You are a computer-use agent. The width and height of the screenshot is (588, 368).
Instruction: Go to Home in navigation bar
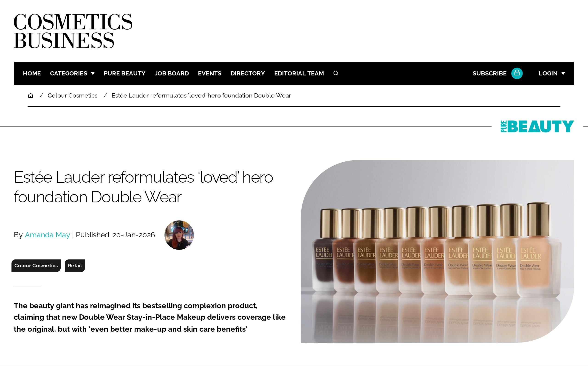point(32,74)
